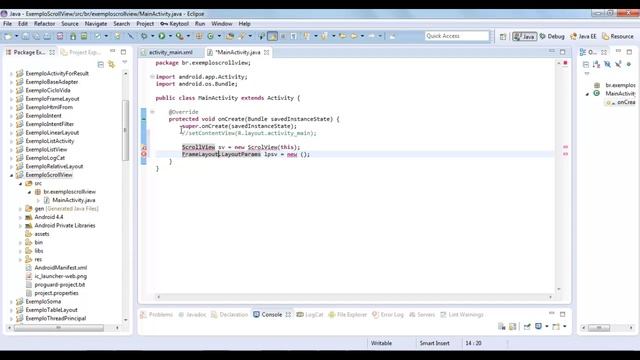Switch to the Java EE perspective
The width and height of the screenshot is (640, 360).
point(583,36)
